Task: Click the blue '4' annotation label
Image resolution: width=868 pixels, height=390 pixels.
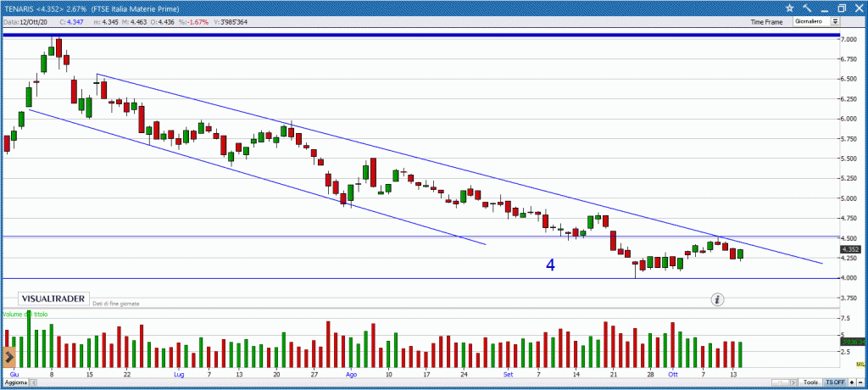Action: (x=550, y=265)
